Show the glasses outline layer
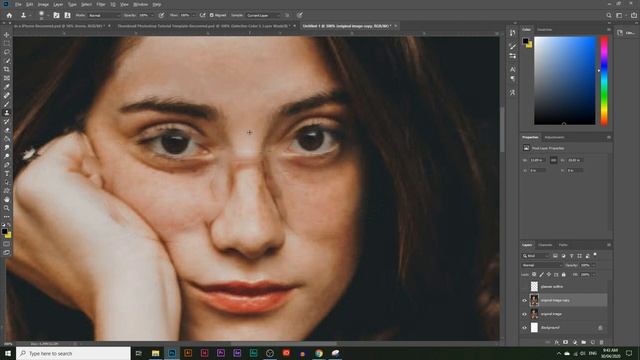Image resolution: width=640 pixels, height=360 pixels. 524,287
